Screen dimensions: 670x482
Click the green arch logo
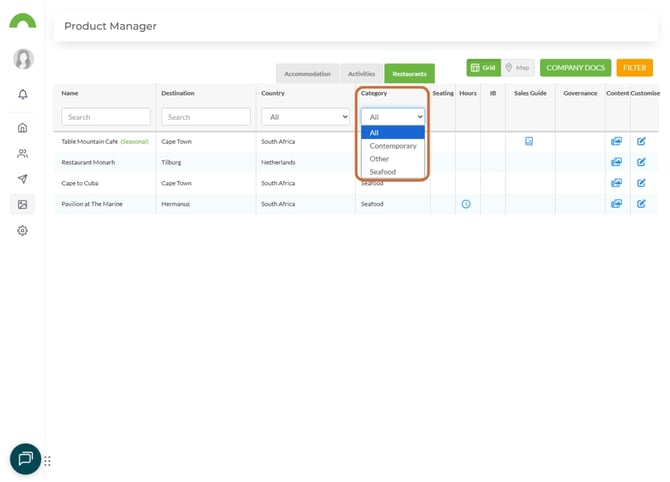(23, 21)
